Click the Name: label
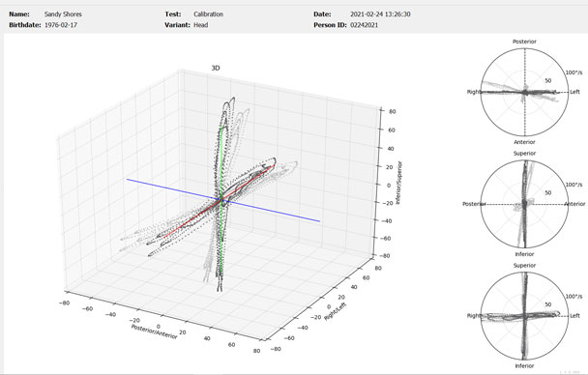 [x=19, y=14]
